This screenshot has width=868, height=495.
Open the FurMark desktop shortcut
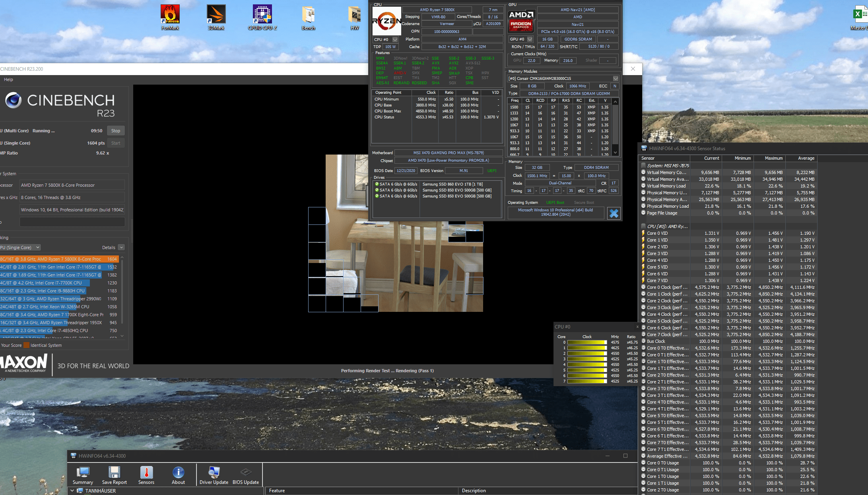pos(170,17)
